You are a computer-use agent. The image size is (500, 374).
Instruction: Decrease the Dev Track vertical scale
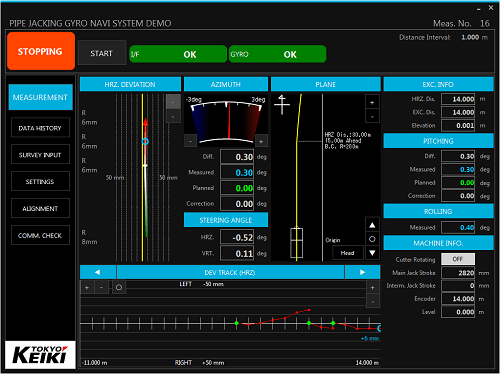(373, 302)
